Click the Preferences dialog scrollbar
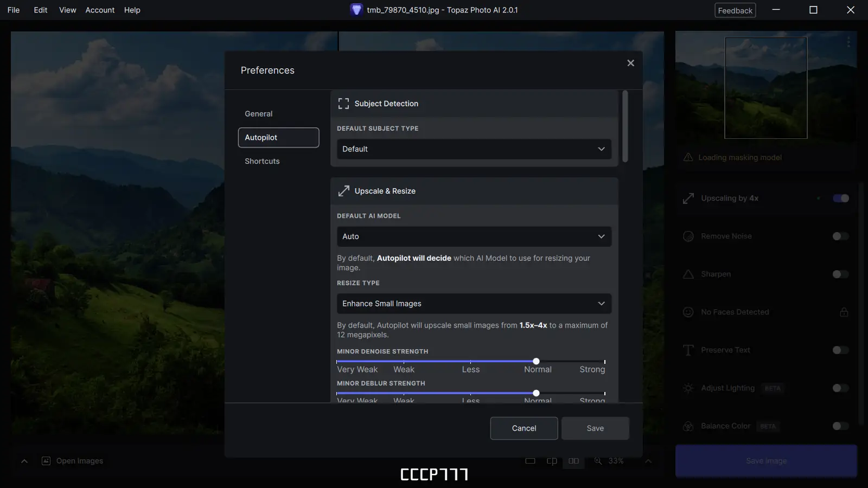Screen dimensions: 868x488 [625, 126]
